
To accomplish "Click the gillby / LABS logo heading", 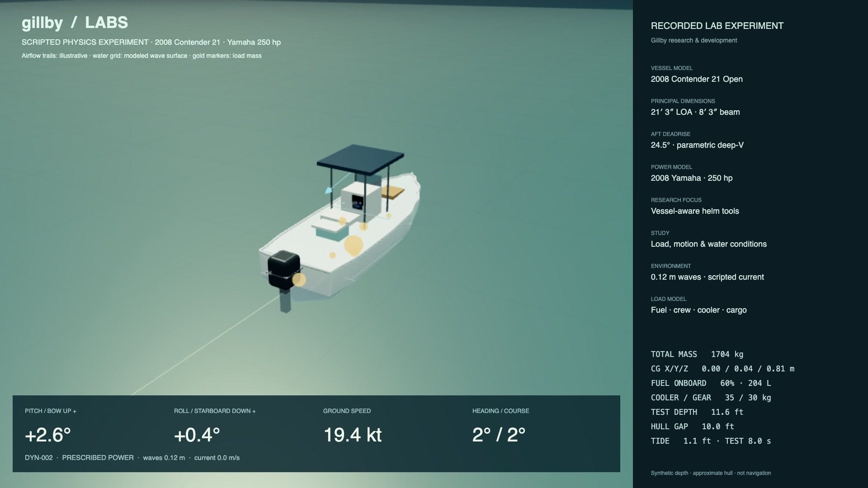I will (75, 23).
